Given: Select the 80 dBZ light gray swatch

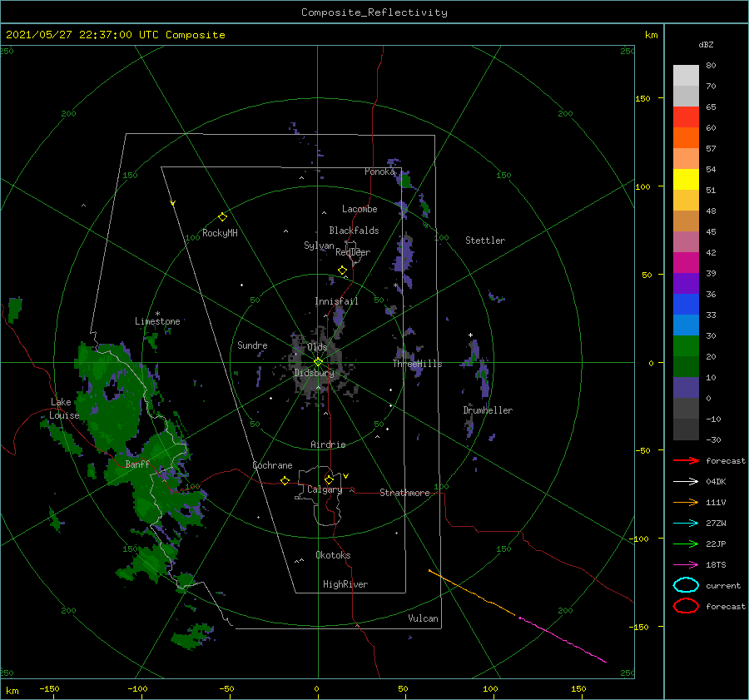Looking at the screenshot, I should tap(686, 76).
